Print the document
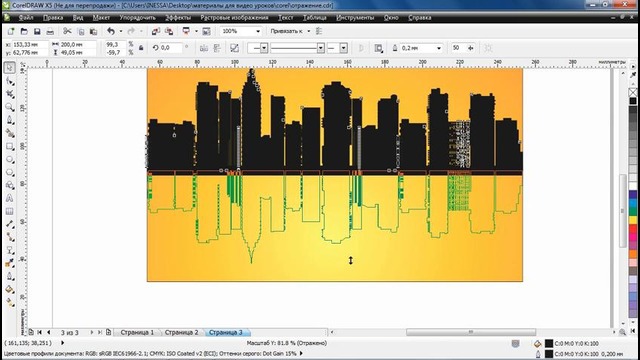 [50, 31]
